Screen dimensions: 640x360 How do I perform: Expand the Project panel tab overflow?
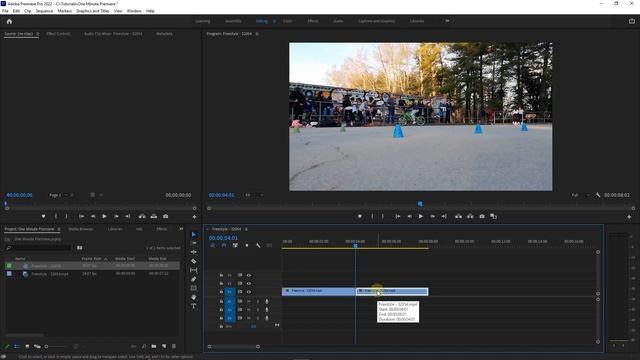point(181,229)
